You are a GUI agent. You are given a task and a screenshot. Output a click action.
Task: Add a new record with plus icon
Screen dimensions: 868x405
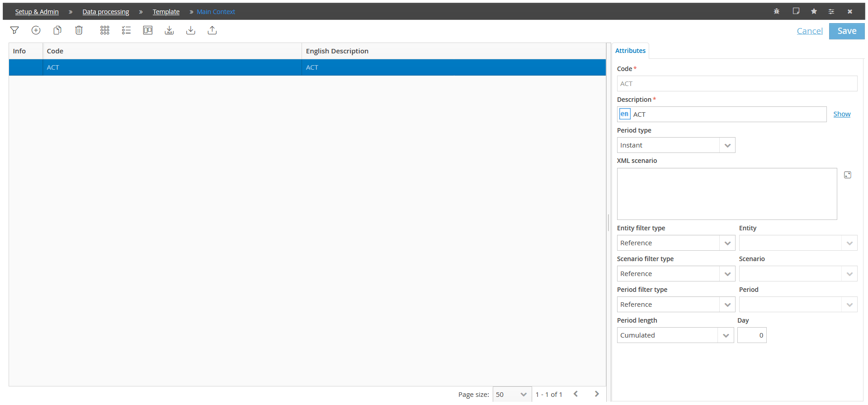coord(36,30)
